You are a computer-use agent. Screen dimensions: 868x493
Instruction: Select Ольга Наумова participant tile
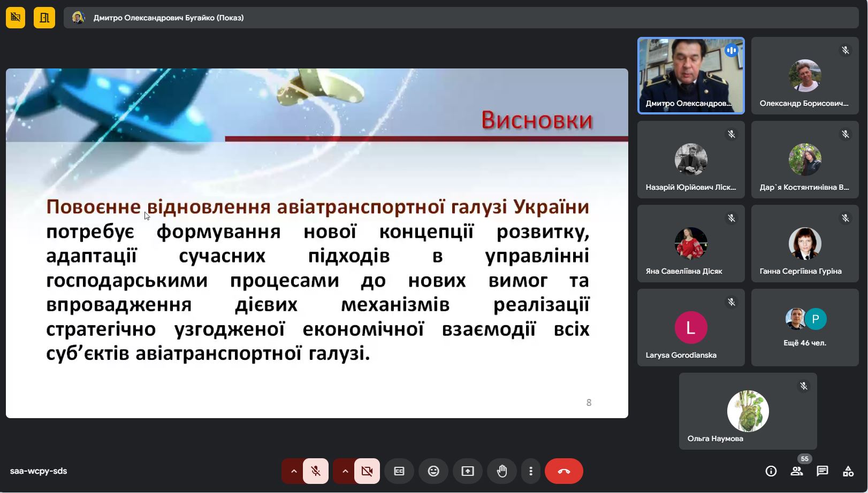point(748,411)
